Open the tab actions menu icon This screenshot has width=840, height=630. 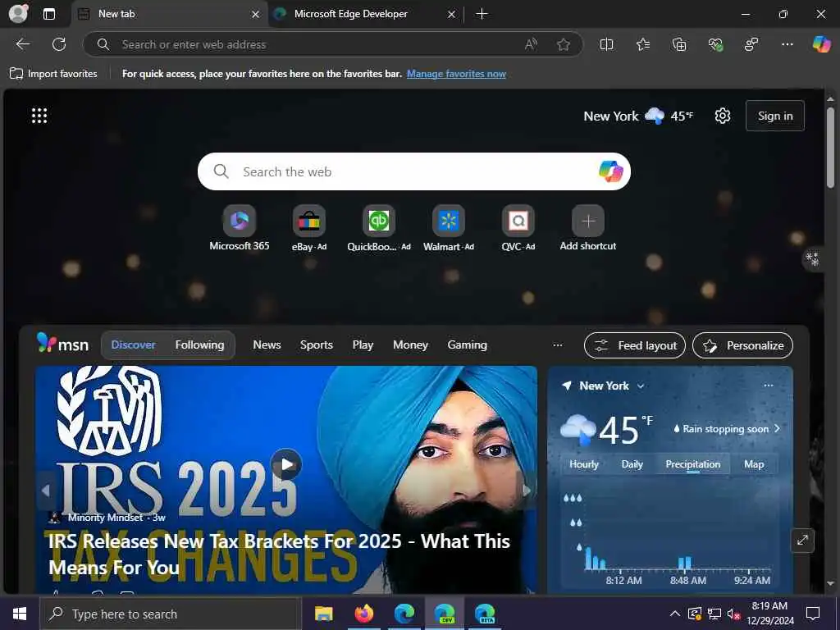point(48,14)
